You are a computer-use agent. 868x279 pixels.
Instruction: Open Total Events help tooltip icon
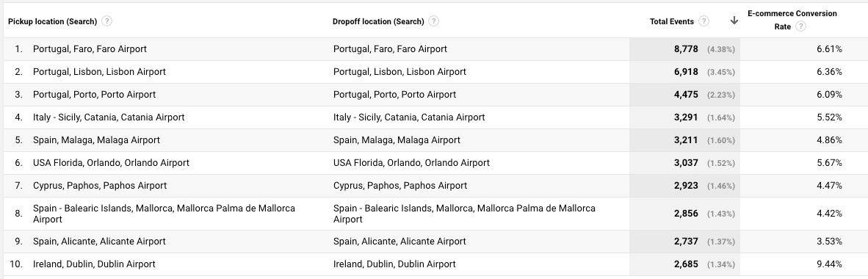tap(704, 21)
